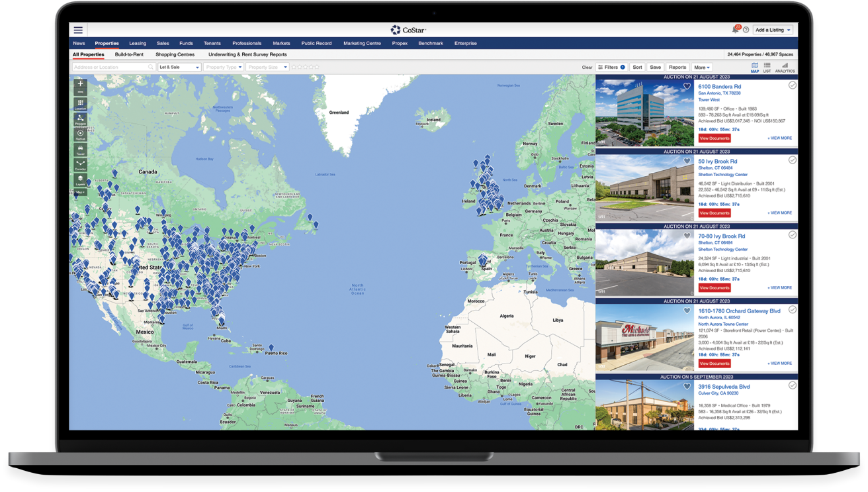
Task: Open the Leasing tab
Action: tap(138, 44)
